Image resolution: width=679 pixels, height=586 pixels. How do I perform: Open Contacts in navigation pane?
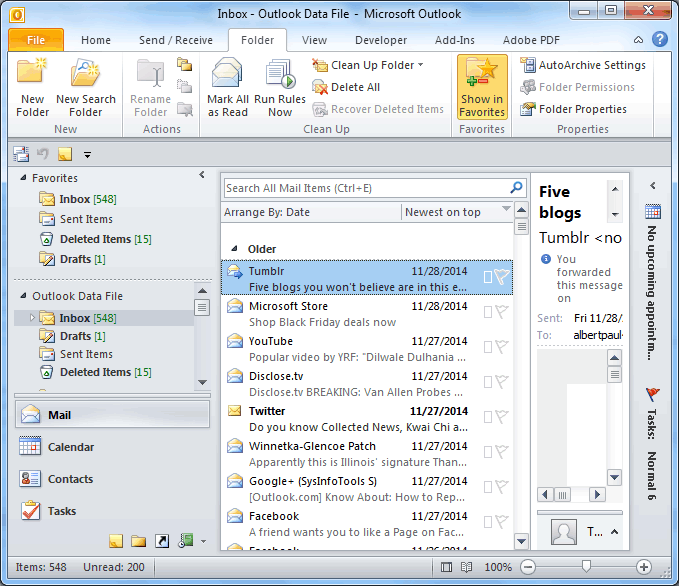(x=113, y=479)
